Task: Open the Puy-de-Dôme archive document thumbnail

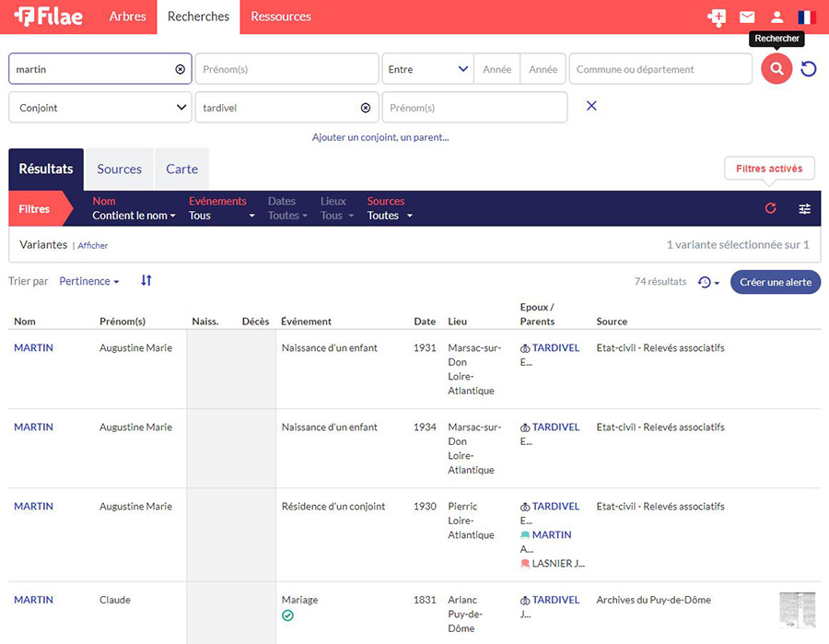Action: (x=797, y=610)
